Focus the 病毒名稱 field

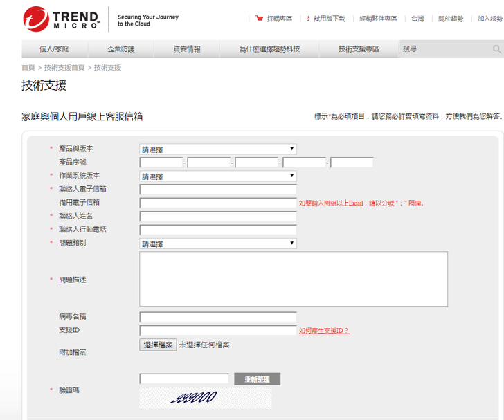click(x=218, y=317)
